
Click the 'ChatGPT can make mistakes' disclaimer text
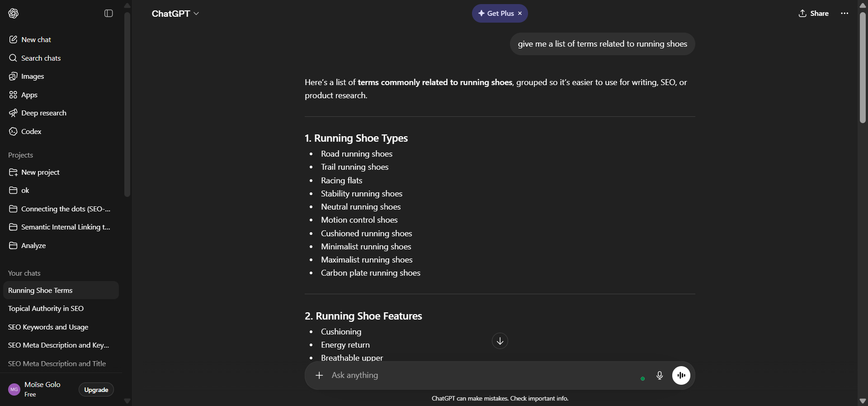(500, 399)
